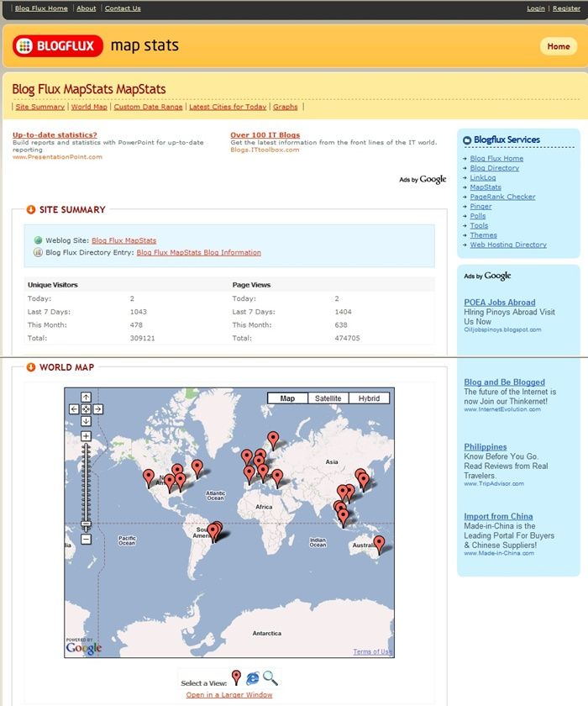Open POEA Jobs Abroad ad
Screen dimensions: 588x706
tap(499, 302)
